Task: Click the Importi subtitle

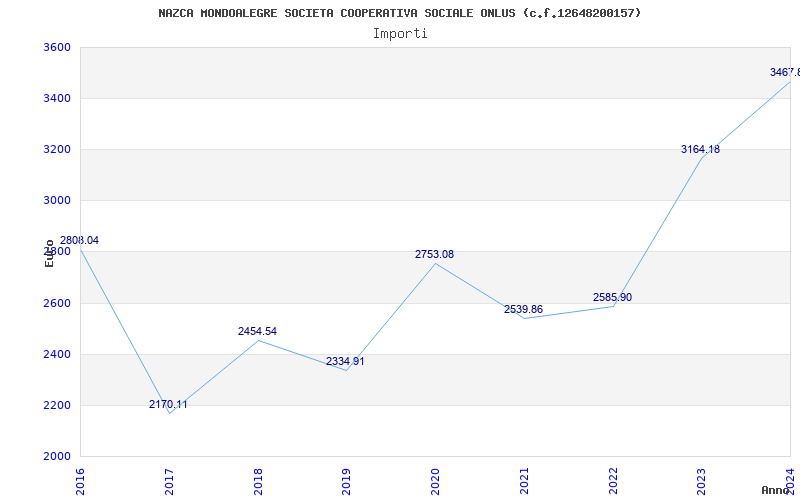Action: [x=400, y=34]
